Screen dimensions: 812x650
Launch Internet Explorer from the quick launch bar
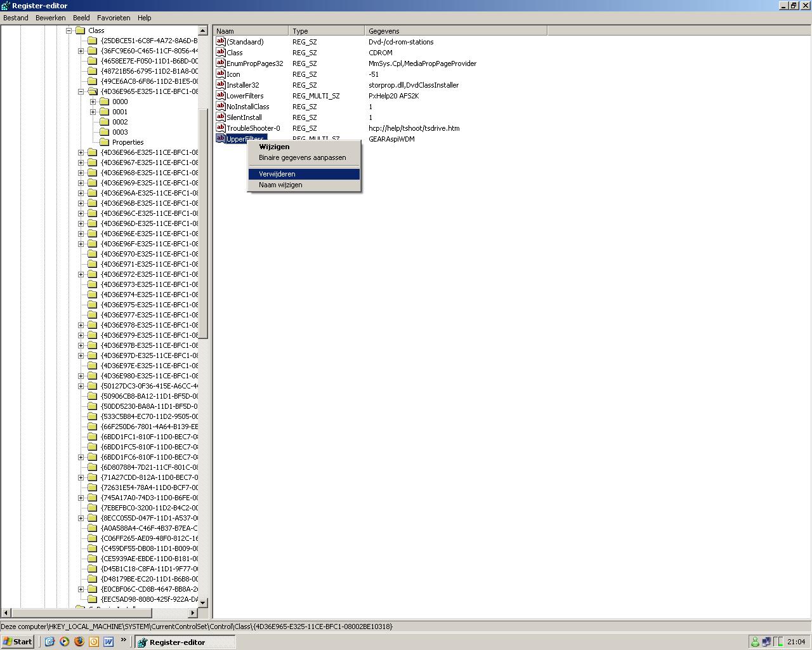point(49,642)
